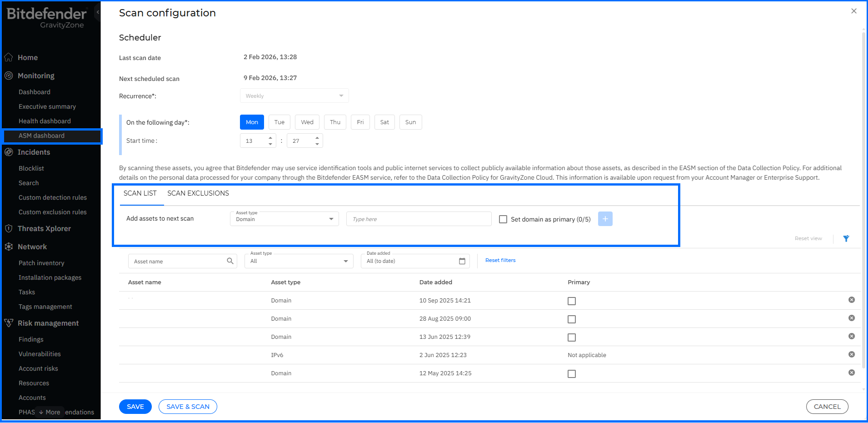Remove the IPv6 asset row
The width and height of the screenshot is (868, 423).
(x=851, y=354)
